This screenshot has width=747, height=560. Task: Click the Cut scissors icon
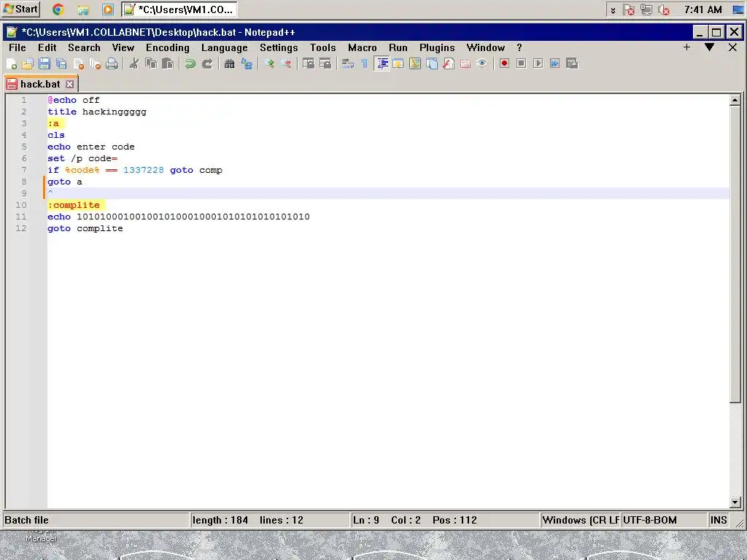click(134, 64)
